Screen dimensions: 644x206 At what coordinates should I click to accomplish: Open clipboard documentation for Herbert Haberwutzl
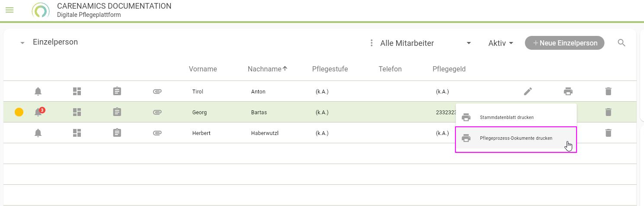coord(117,133)
